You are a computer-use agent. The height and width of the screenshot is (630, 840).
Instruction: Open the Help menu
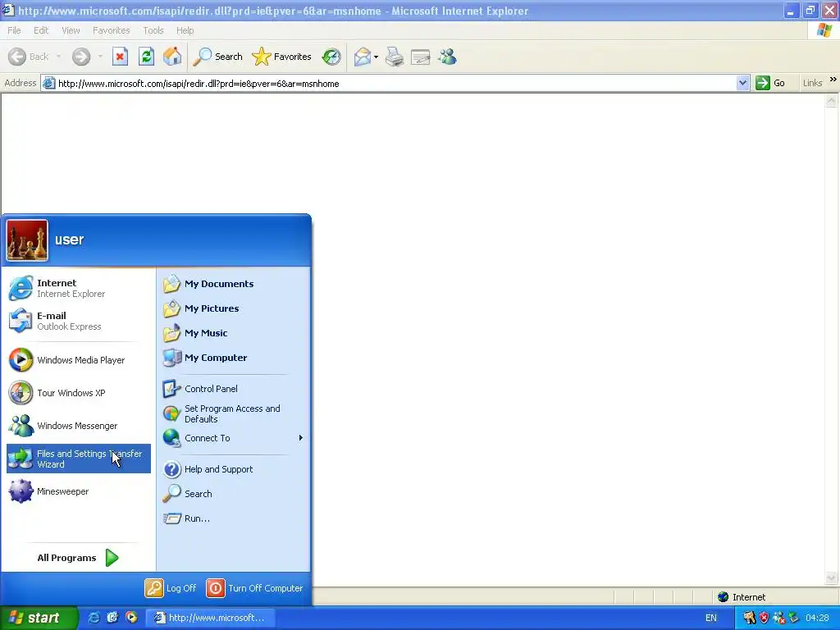point(185,30)
